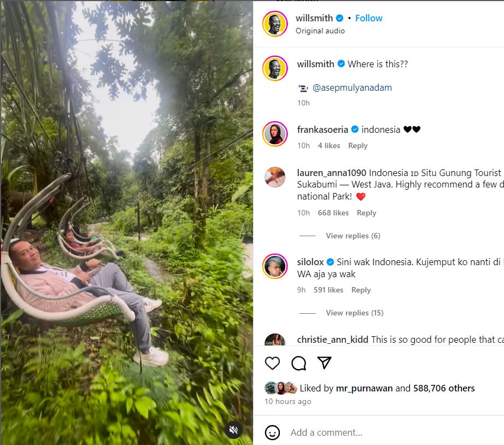Viewport: 504px width, 445px height.
Task: Open the @asepmulyanadam mention link
Action: point(352,88)
